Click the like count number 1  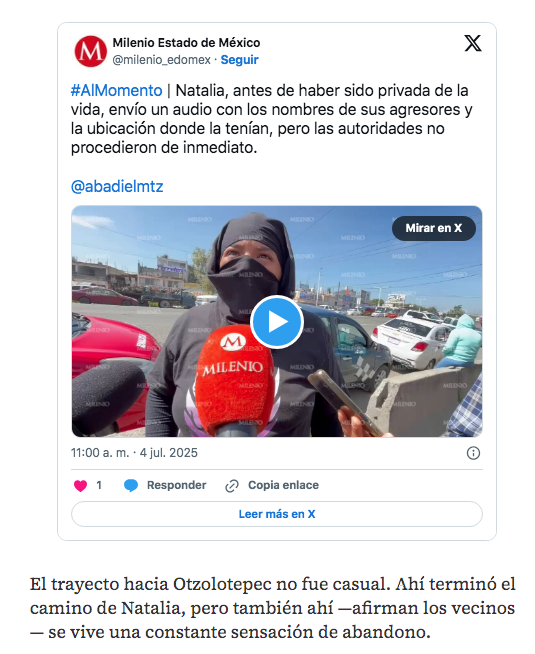99,485
